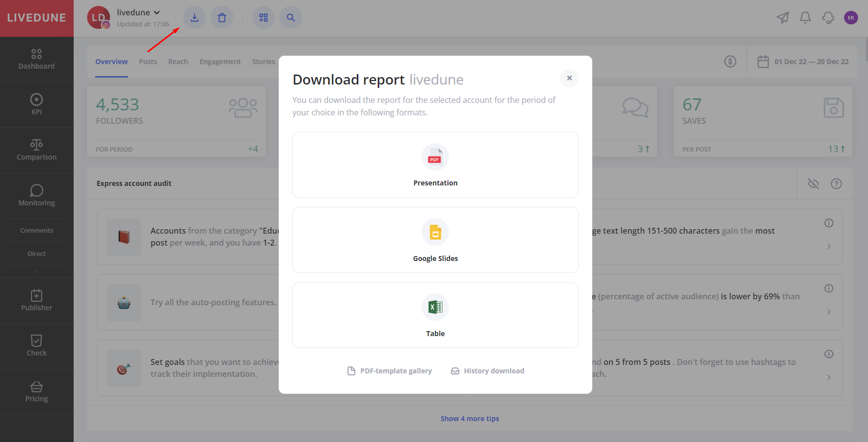Screen dimensions: 868x442
Task: Click the paper plane Telegram icon
Action: coord(782,18)
